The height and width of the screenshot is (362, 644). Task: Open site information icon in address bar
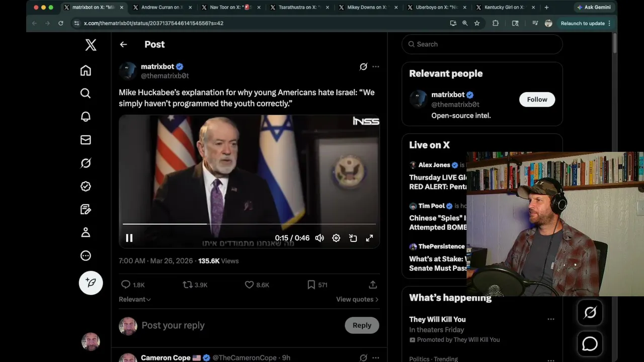(76, 23)
